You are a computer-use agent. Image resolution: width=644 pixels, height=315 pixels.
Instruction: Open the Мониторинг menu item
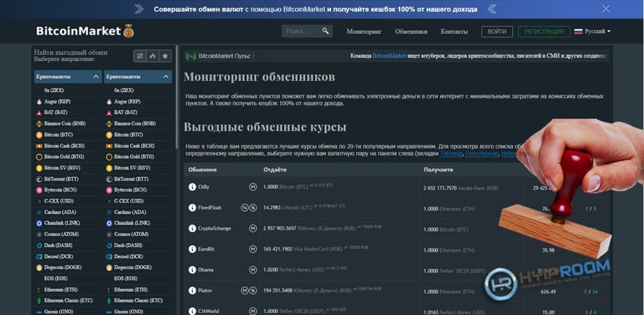tap(364, 32)
